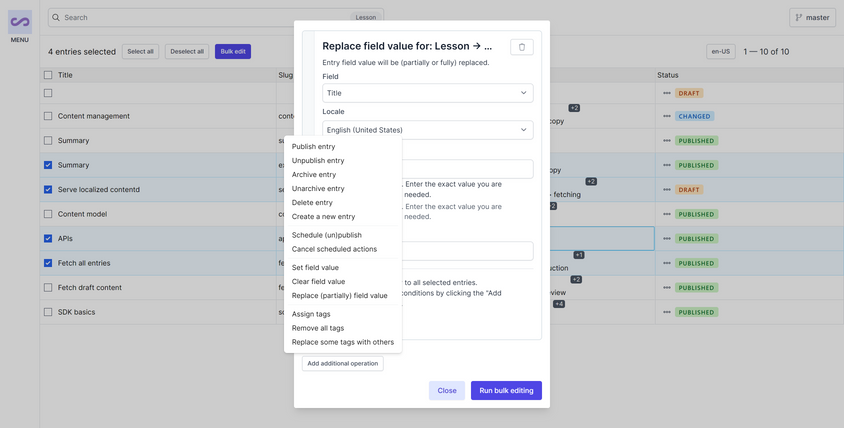
Task: Click Run bulk editing button
Action: pyautogui.click(x=506, y=390)
